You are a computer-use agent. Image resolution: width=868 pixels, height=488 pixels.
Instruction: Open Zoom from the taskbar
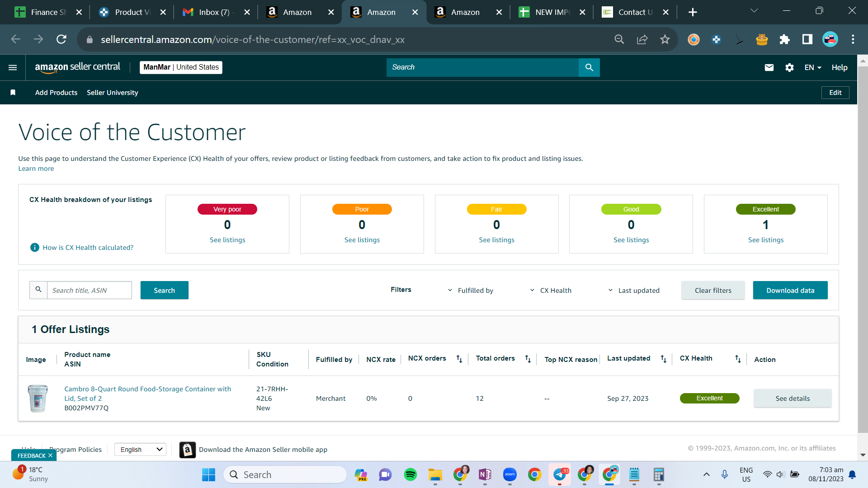(510, 474)
